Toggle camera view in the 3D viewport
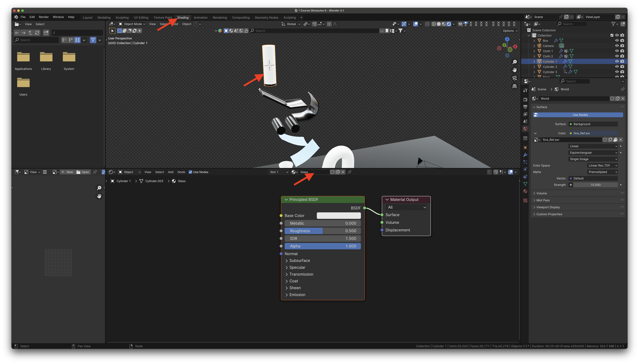 click(514, 78)
